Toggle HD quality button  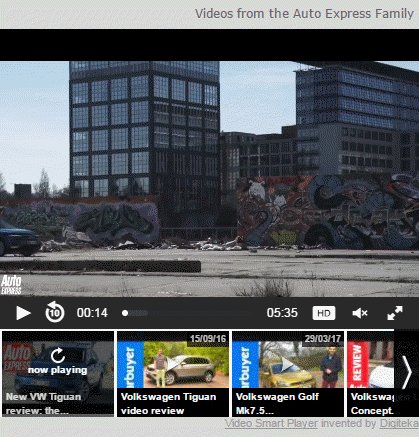click(x=324, y=313)
